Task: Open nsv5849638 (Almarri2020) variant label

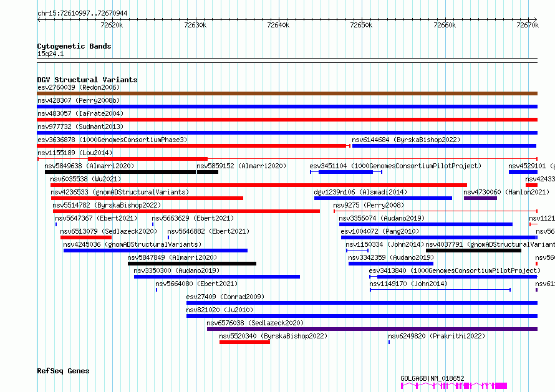Action: point(89,166)
